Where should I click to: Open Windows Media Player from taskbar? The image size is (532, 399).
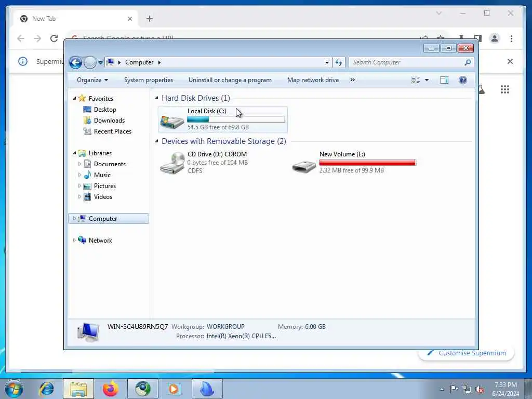(x=174, y=389)
